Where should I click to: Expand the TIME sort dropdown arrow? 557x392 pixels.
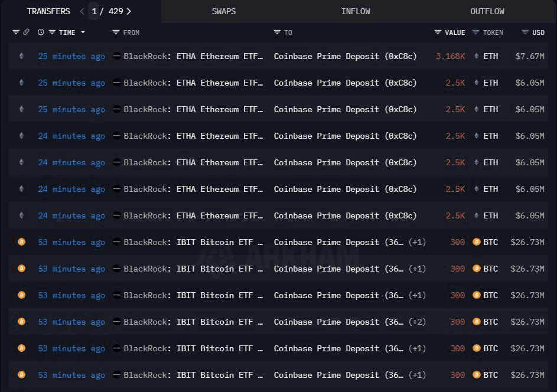83,32
